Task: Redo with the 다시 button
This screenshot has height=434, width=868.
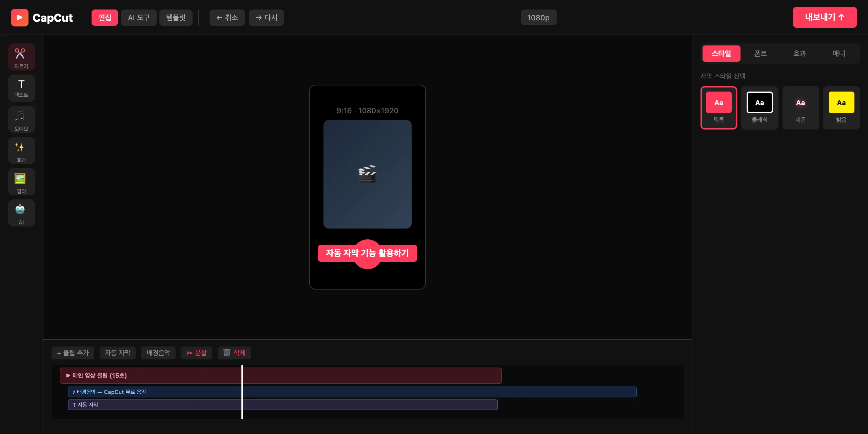Action: point(267,18)
